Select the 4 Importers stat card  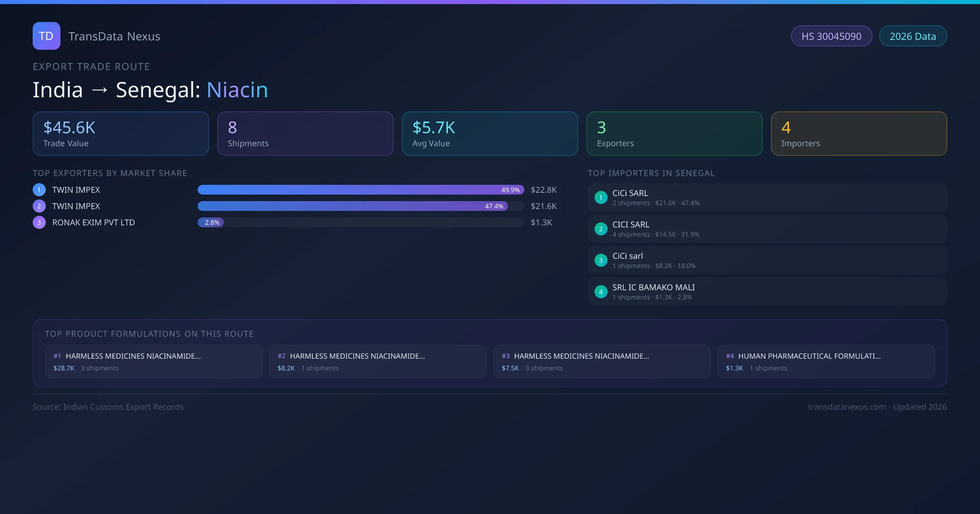tap(859, 134)
